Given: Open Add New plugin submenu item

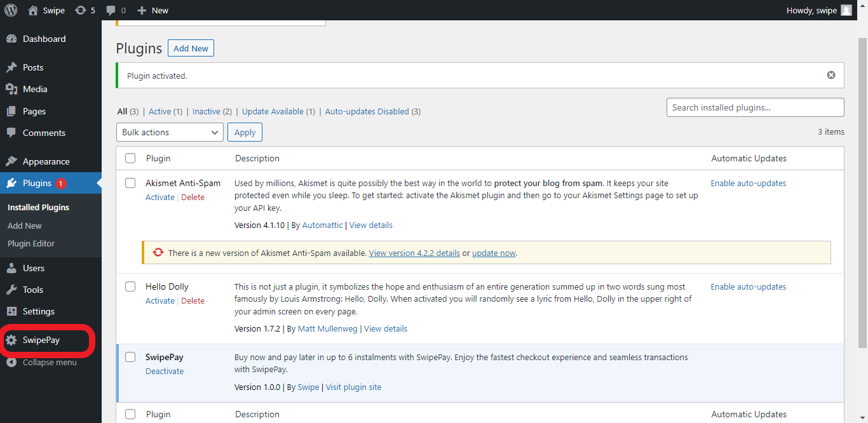Looking at the screenshot, I should point(25,225).
